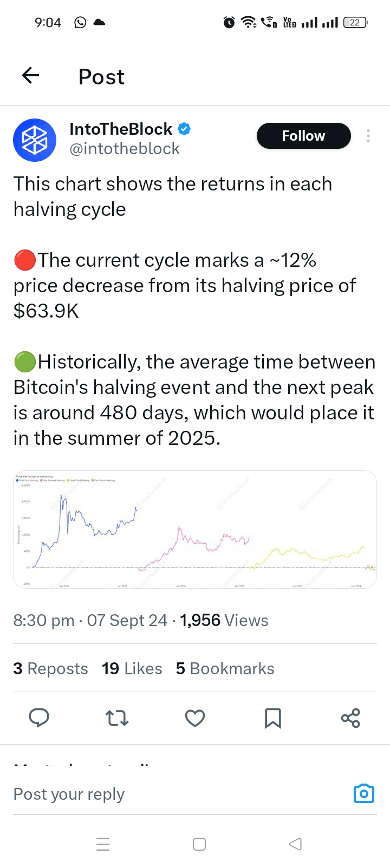Type in the Post your reply field
390x868 pixels.
point(162,794)
